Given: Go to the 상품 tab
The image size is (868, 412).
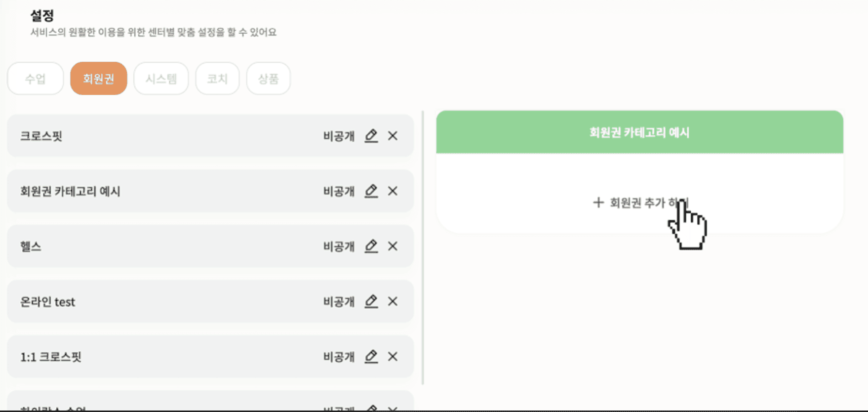Looking at the screenshot, I should point(269,79).
